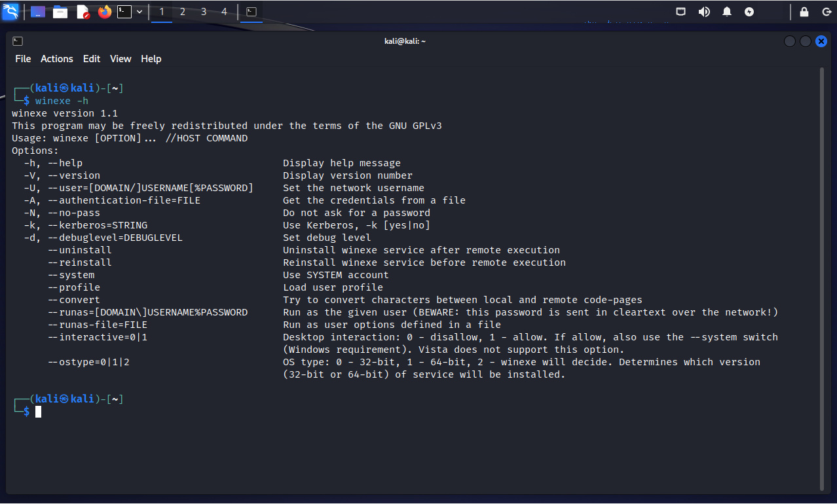The width and height of the screenshot is (837, 504).
Task: Switch to workspace 2
Action: tap(183, 12)
